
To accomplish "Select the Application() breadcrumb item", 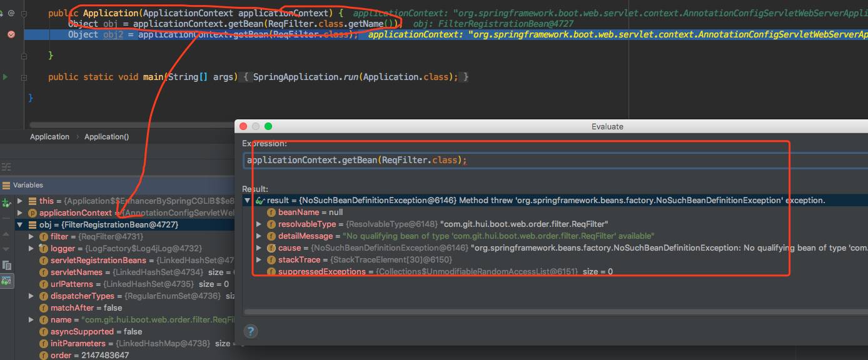I will (106, 137).
